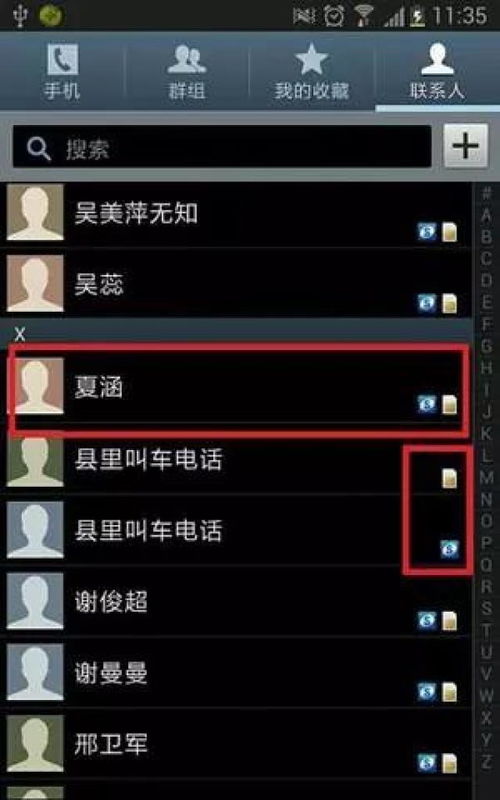Jump to letter Z in alphabet index
Viewport: 500px width, 800px height.
(x=486, y=762)
